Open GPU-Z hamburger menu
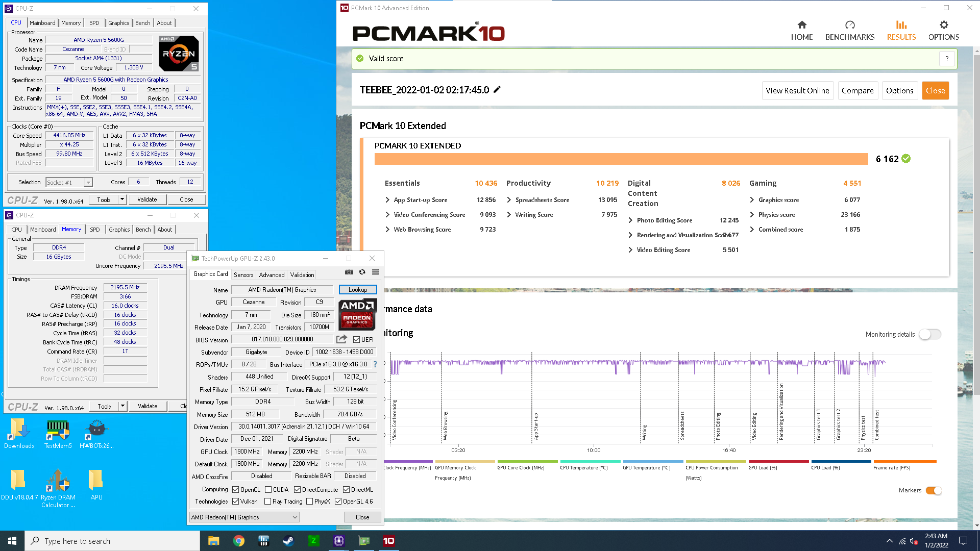Viewport: 980px width, 551px height. [x=375, y=272]
